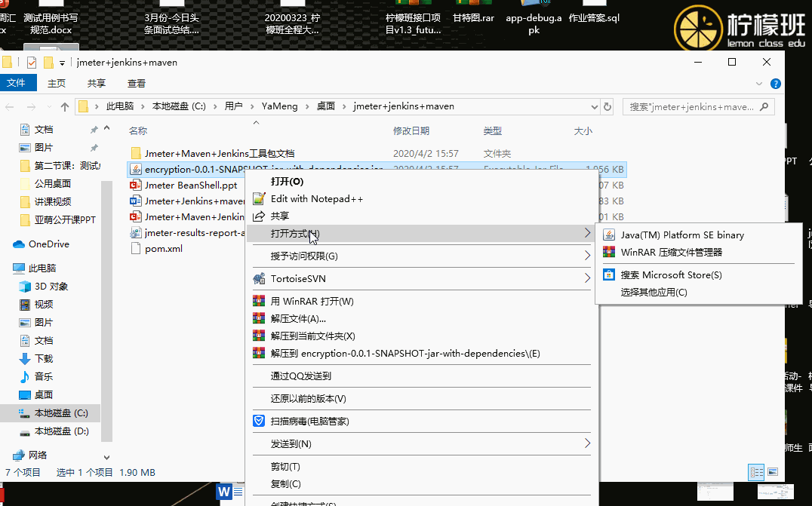Image resolution: width=812 pixels, height=506 pixels.
Task: Click the Tencent PC Manager virus scan icon
Action: (x=259, y=421)
